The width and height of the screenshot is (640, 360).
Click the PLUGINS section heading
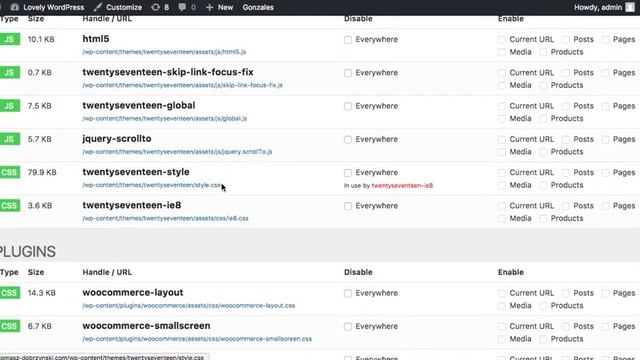coord(27,251)
